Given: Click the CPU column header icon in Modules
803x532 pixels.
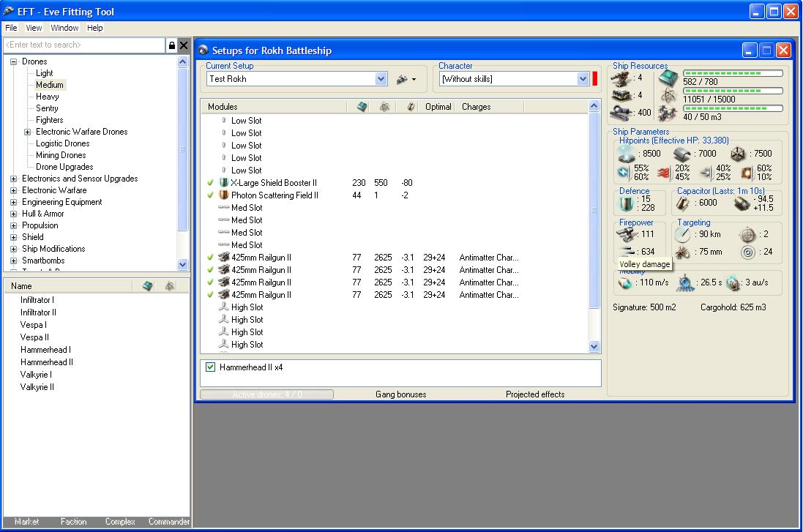Looking at the screenshot, I should [x=362, y=107].
